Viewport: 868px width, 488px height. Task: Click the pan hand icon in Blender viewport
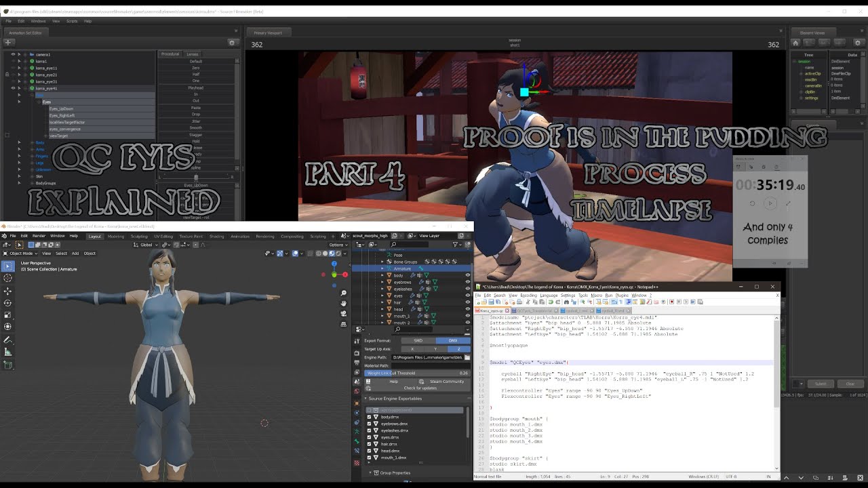click(x=344, y=302)
